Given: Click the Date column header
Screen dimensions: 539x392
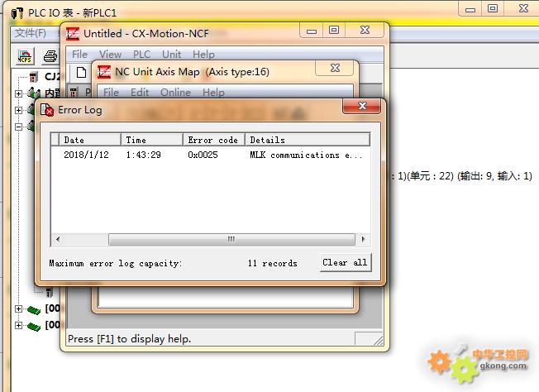Looking at the screenshot, I should coord(90,140).
